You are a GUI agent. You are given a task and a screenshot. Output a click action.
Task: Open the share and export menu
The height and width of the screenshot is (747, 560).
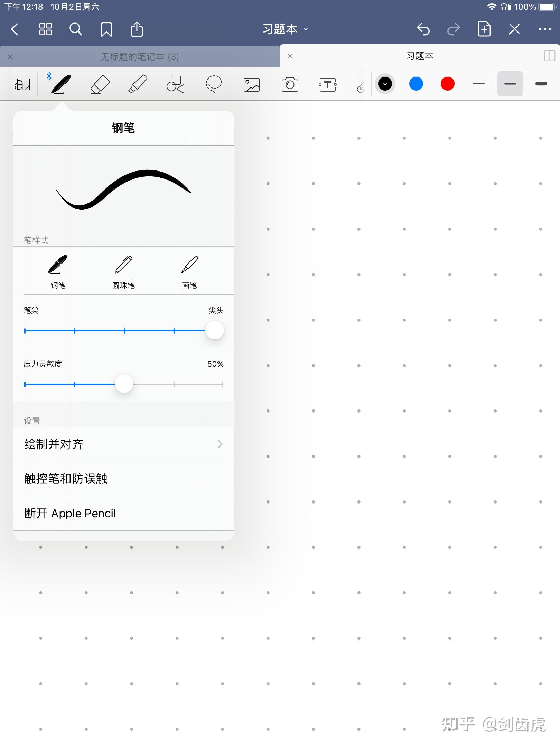click(x=137, y=29)
